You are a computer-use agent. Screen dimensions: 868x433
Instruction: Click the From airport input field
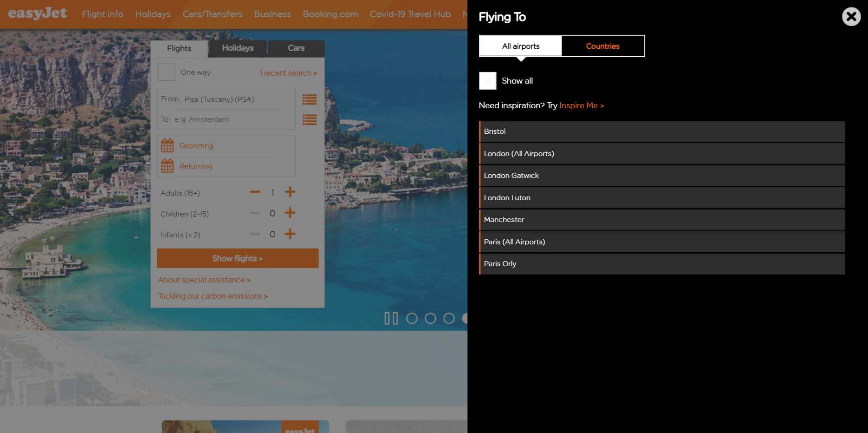pos(226,99)
